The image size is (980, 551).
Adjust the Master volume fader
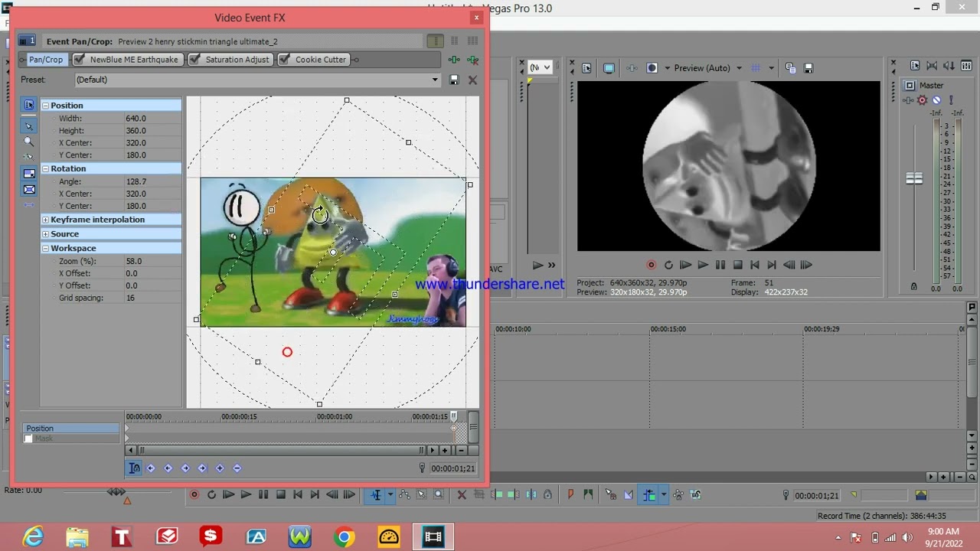[914, 178]
